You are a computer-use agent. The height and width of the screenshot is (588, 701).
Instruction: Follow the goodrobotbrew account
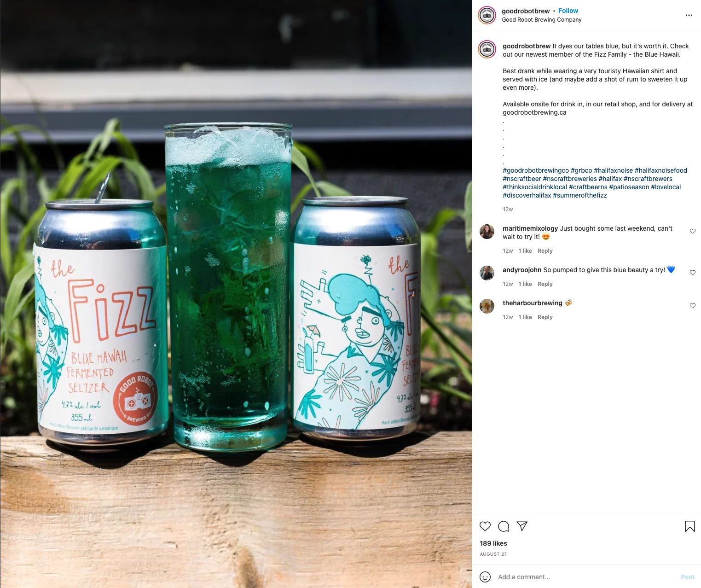pyautogui.click(x=568, y=11)
